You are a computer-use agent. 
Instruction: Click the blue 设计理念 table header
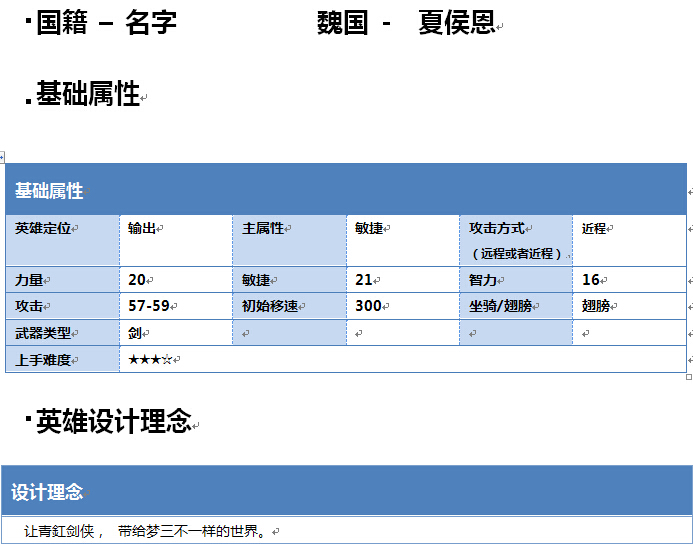click(346, 491)
